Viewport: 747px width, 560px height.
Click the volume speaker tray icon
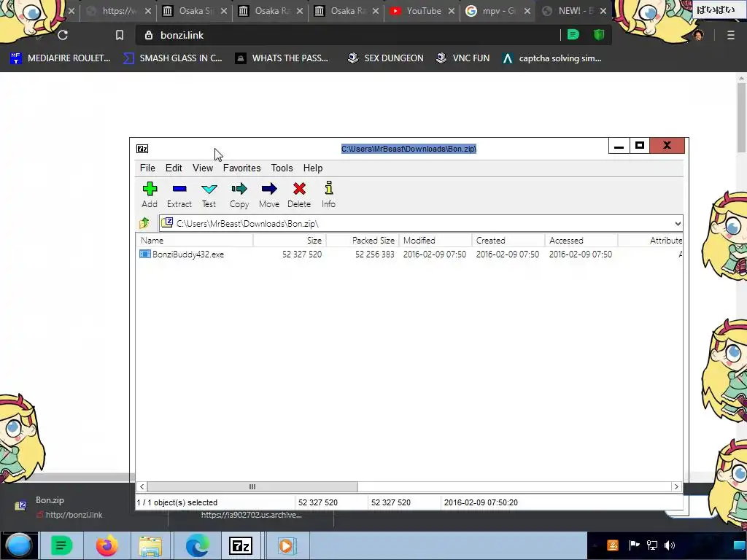coord(670,545)
